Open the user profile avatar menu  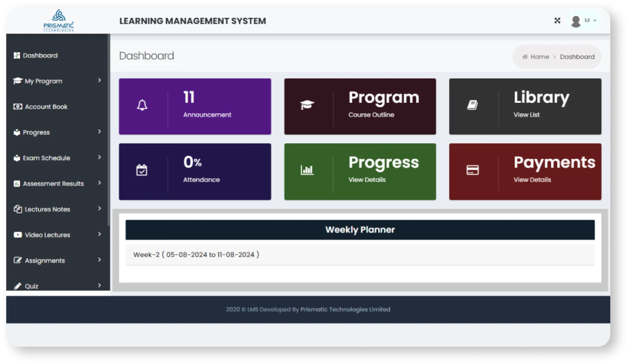[x=576, y=20]
